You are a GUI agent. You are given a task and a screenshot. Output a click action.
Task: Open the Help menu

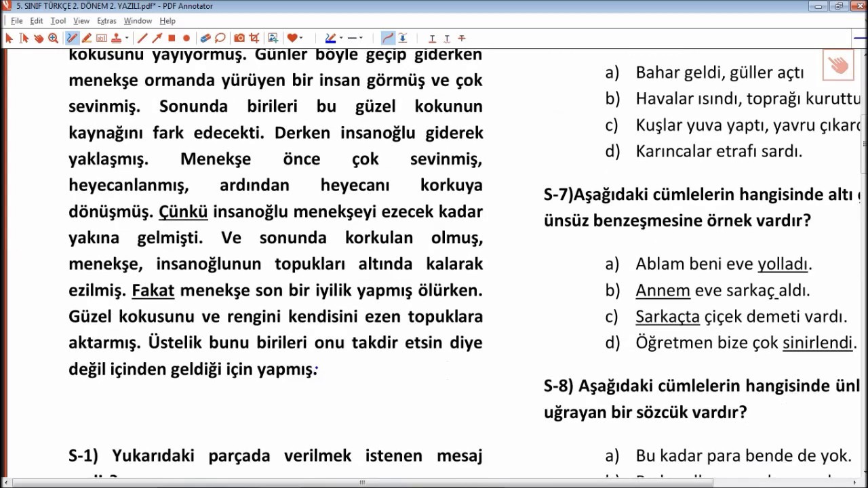coord(167,21)
